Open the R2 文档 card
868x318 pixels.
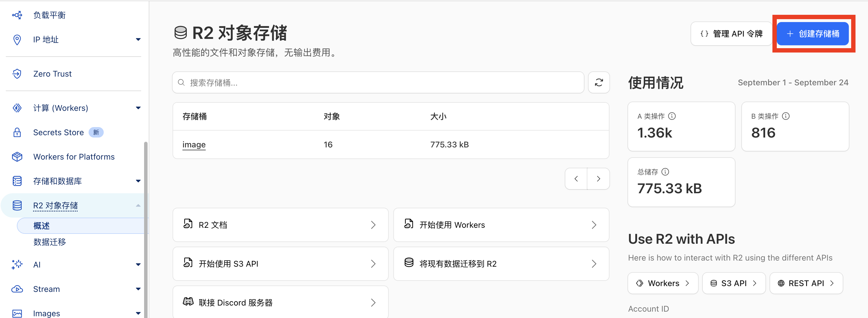280,225
